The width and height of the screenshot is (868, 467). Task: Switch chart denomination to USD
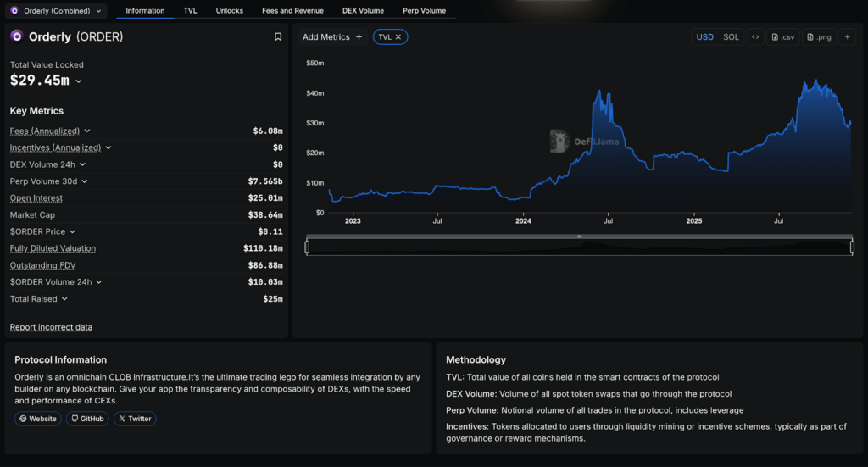(x=704, y=37)
